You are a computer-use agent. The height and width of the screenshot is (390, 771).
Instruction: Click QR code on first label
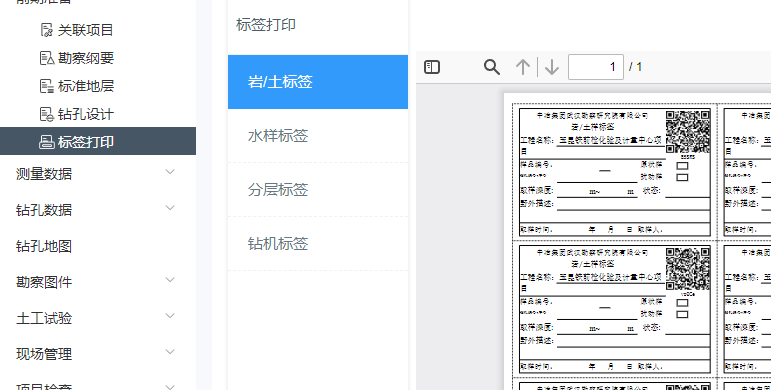(x=688, y=132)
